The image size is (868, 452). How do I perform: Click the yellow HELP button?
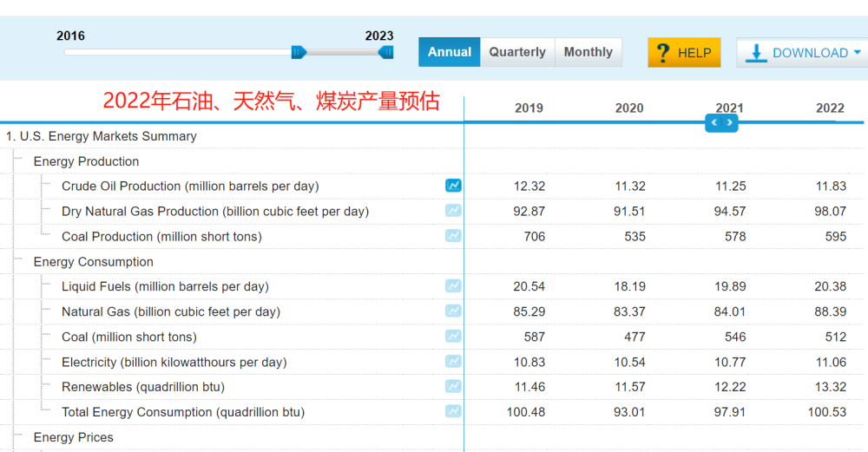point(684,53)
